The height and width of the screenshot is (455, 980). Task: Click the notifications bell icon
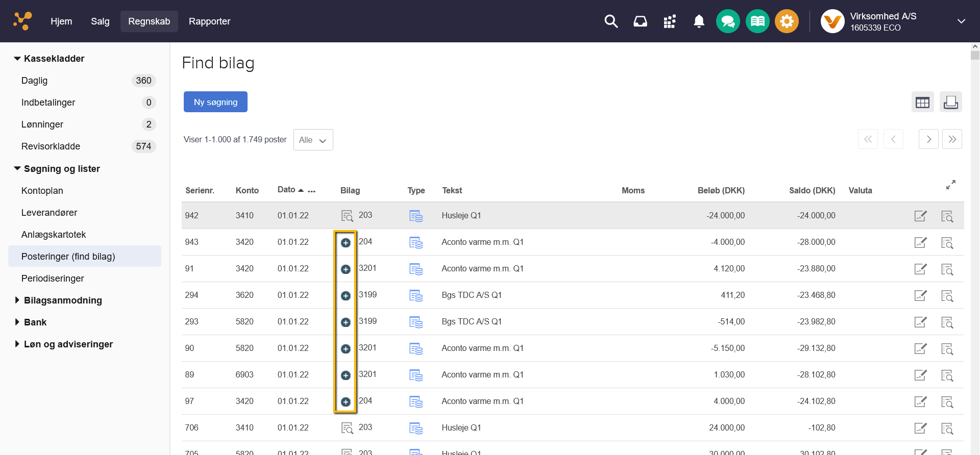coord(699,21)
